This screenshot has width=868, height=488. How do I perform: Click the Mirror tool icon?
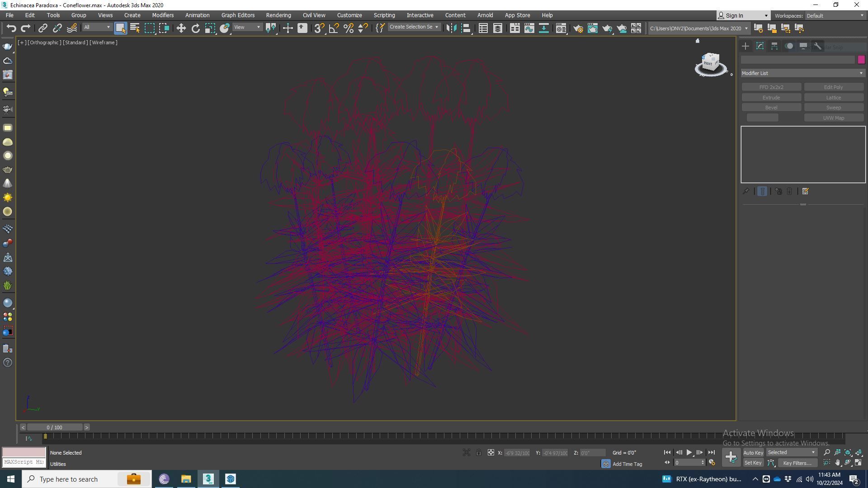[x=451, y=28]
